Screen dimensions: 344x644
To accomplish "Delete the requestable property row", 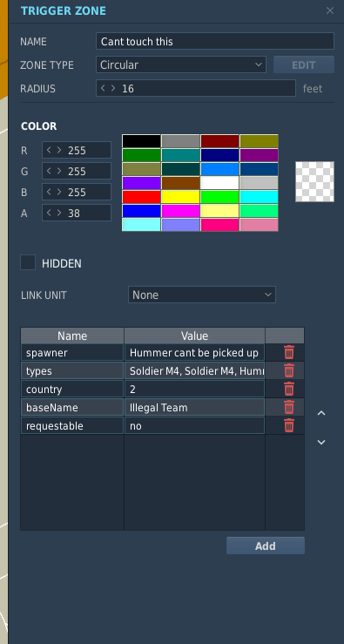I will [289, 425].
